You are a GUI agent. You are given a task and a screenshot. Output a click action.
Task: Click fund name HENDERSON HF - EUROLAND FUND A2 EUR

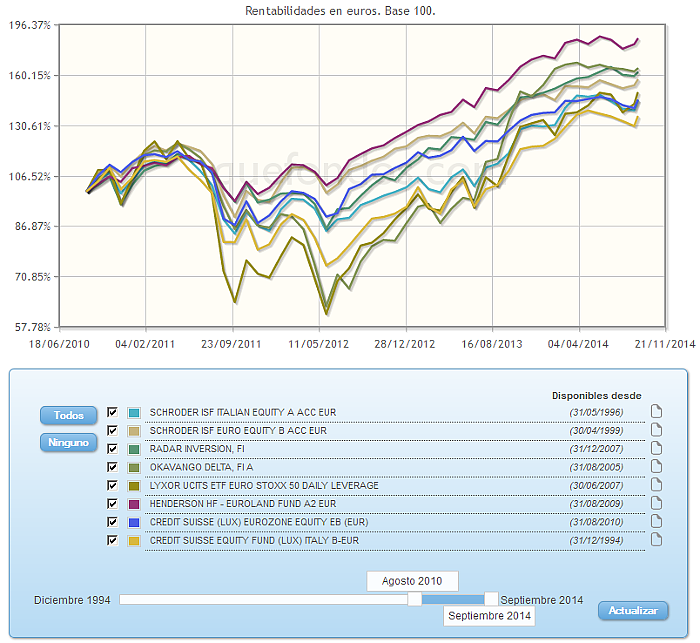point(243,504)
